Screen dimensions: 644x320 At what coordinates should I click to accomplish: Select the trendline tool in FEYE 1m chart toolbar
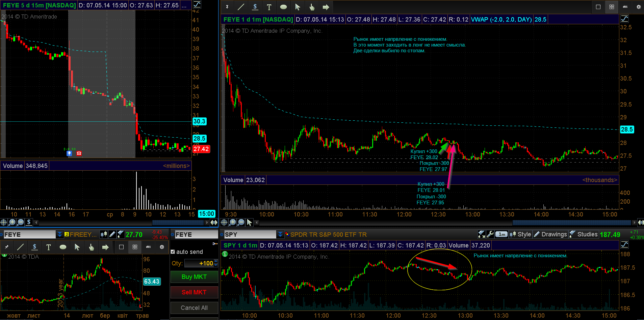(241, 7)
